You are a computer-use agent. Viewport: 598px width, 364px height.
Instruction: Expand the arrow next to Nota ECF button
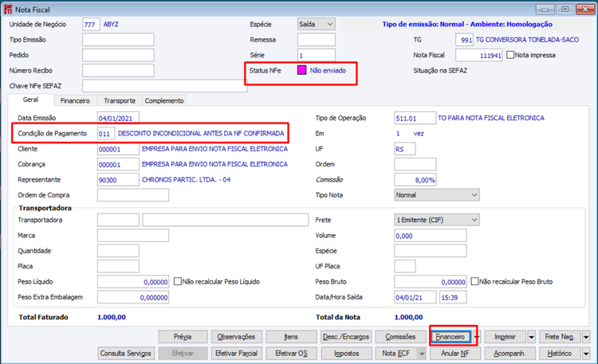(x=422, y=354)
